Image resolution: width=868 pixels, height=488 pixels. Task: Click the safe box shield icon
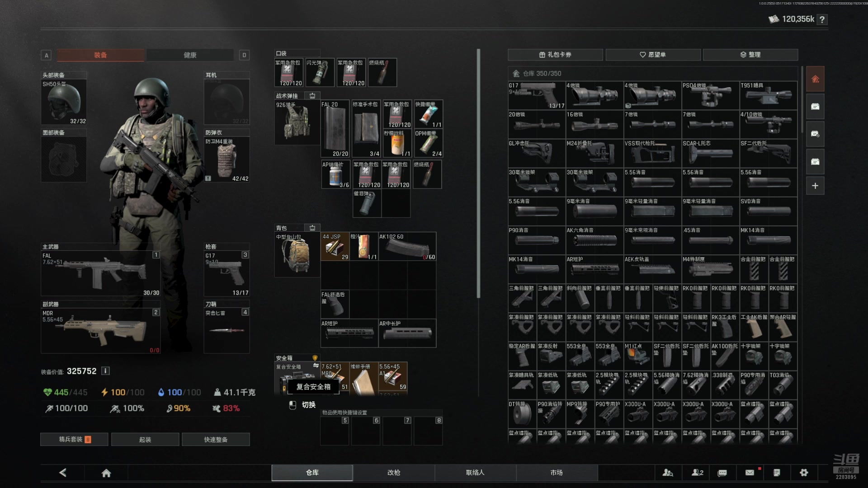coord(315,358)
